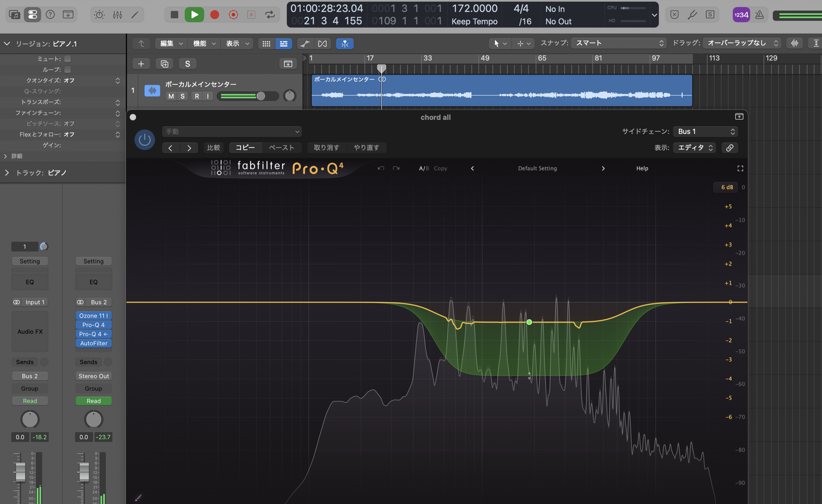Screen dimensions: 822x504
Task: Expand the トラック: ピアノ section
Action: pos(7,172)
